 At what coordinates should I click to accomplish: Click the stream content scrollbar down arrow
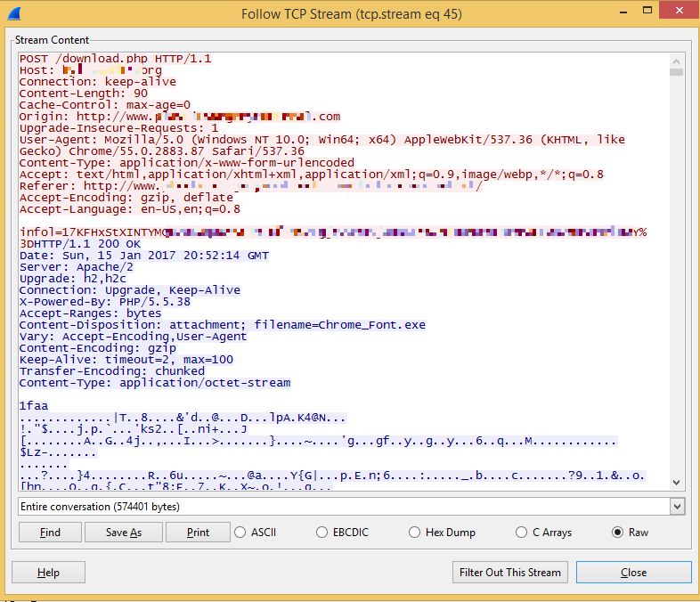pyautogui.click(x=676, y=483)
